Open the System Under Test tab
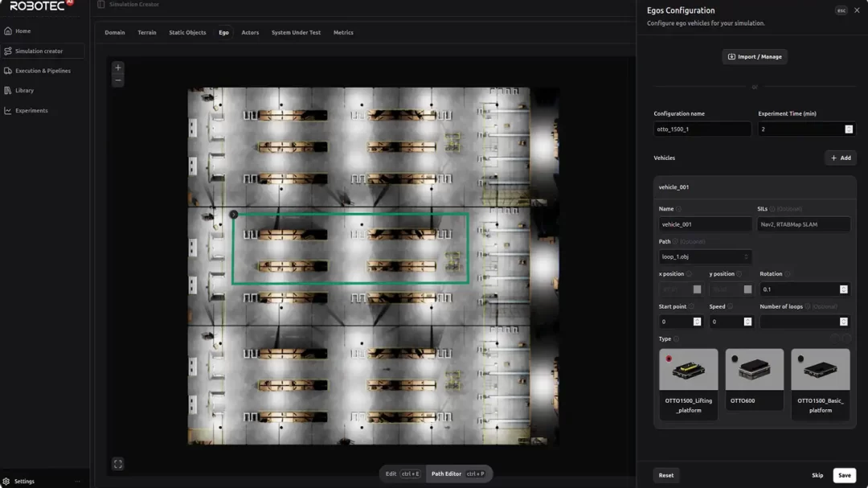Screen dimensions: 868x488 (x=296, y=33)
